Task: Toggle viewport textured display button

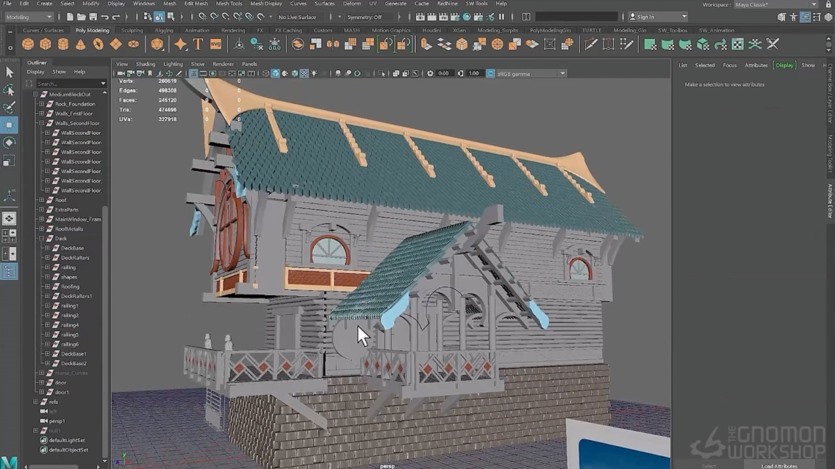Action: point(304,73)
